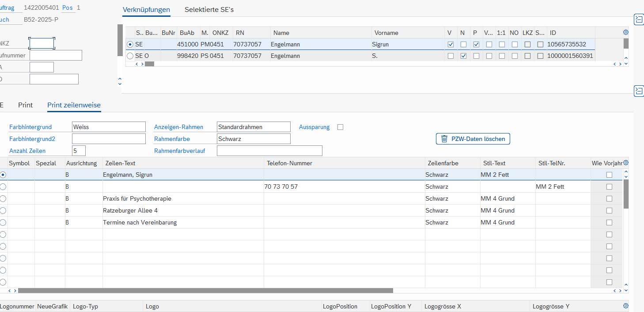The width and height of the screenshot is (644, 312).
Task: Select radio for 70 73 70 57 line
Action: [x=3, y=186]
